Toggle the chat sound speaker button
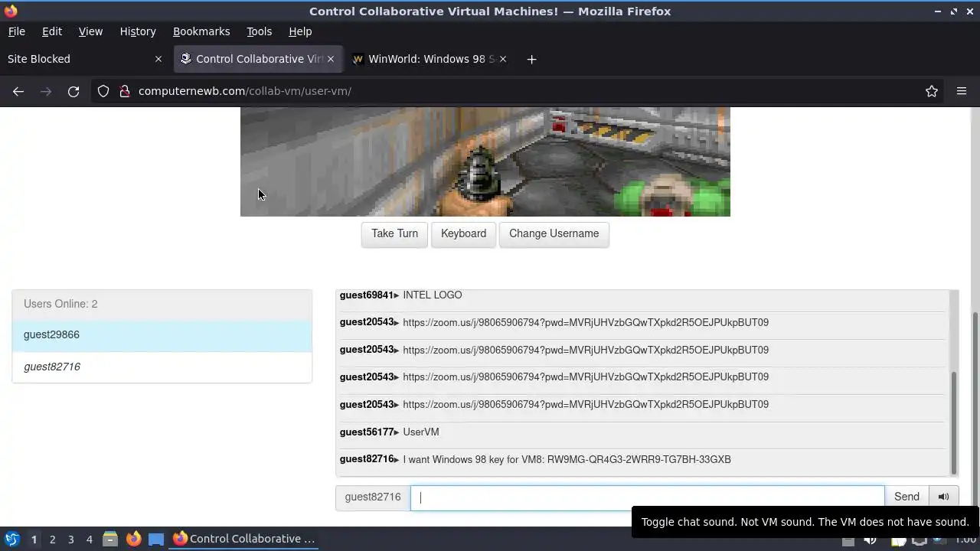The width and height of the screenshot is (980, 551). click(943, 497)
